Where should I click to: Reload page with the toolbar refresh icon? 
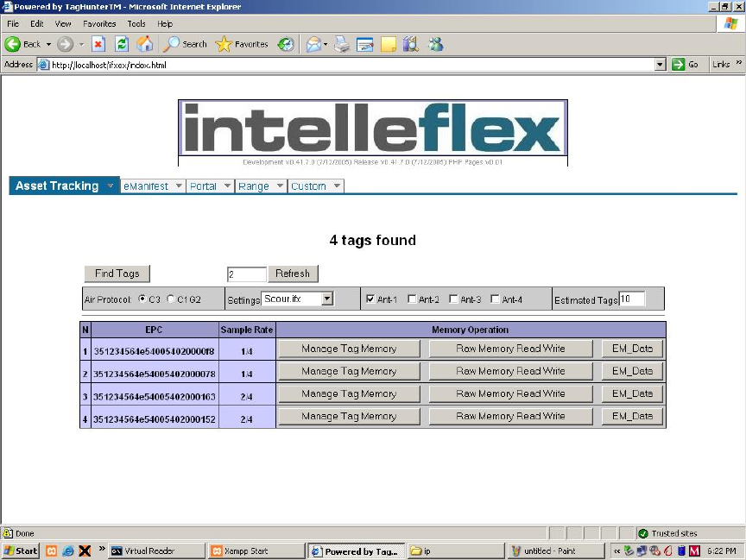(122, 44)
